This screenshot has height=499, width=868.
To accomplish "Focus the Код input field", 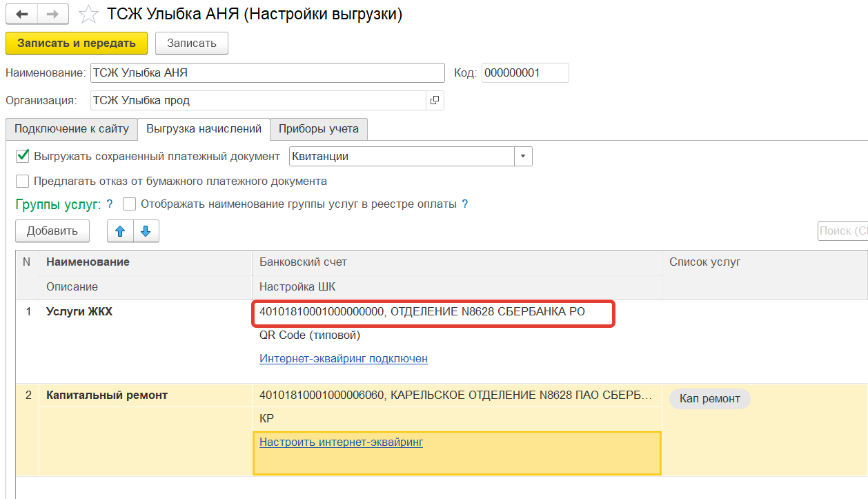I will [525, 73].
